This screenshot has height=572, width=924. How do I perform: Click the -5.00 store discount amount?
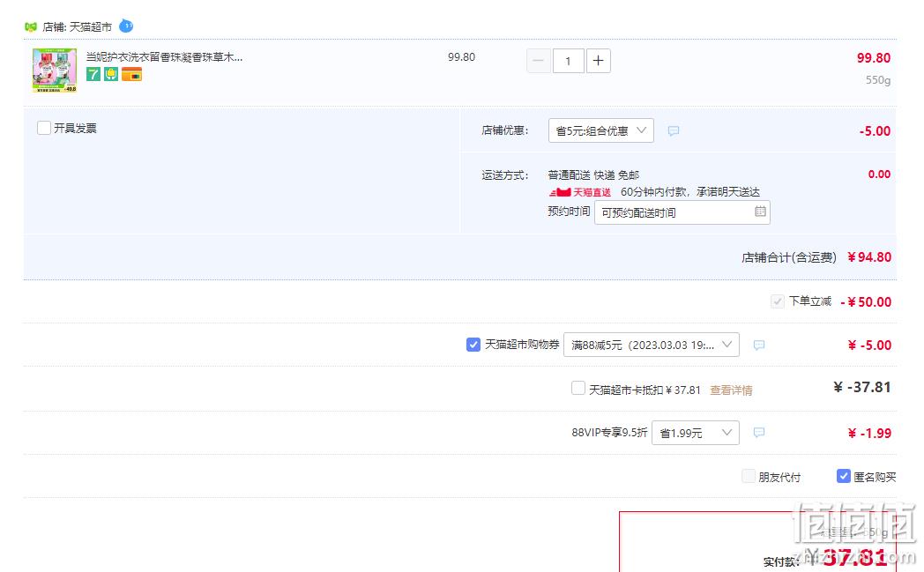[875, 130]
